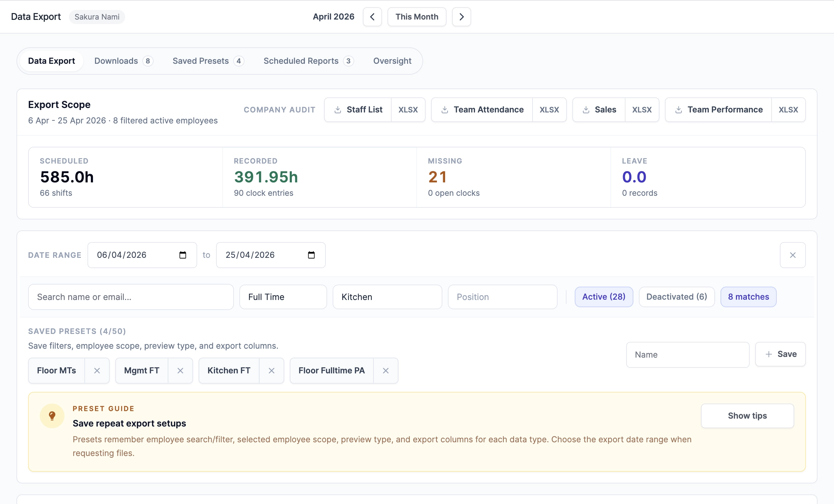Click the 8 matches badge

click(x=749, y=297)
